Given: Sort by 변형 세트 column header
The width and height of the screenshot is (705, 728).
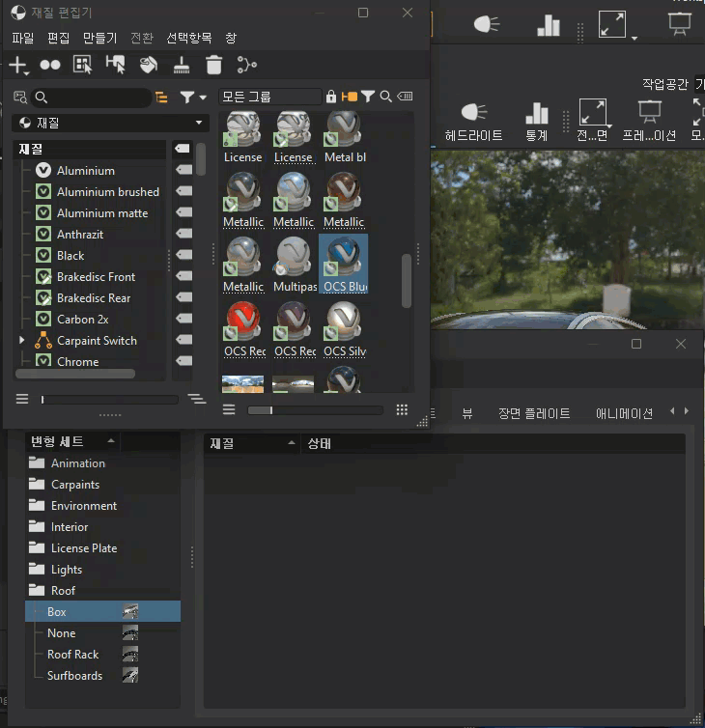Looking at the screenshot, I should pos(72,441).
